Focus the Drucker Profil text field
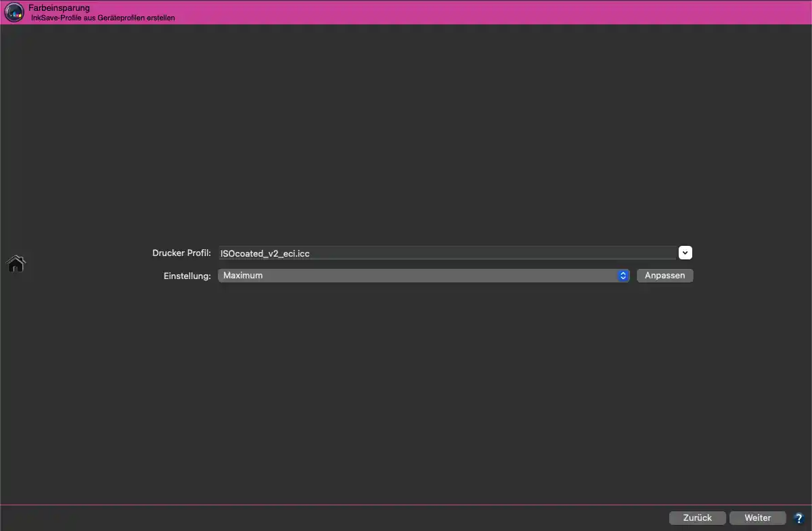Image resolution: width=812 pixels, height=531 pixels. tap(447, 253)
